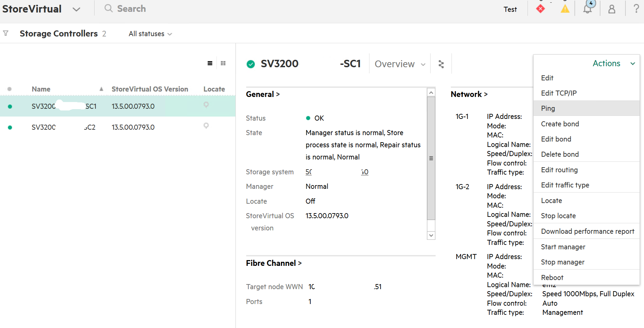Expand the Fibre Channel section

[x=274, y=263]
